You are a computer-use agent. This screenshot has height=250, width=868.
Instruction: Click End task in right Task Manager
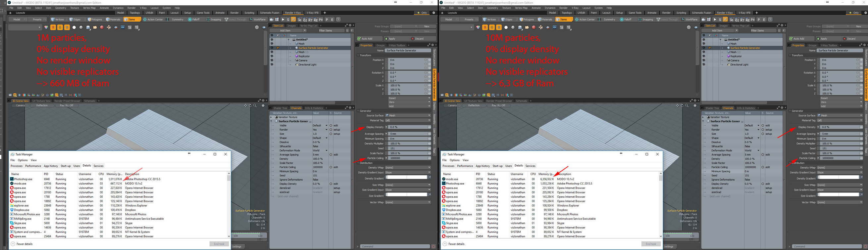[x=651, y=244]
